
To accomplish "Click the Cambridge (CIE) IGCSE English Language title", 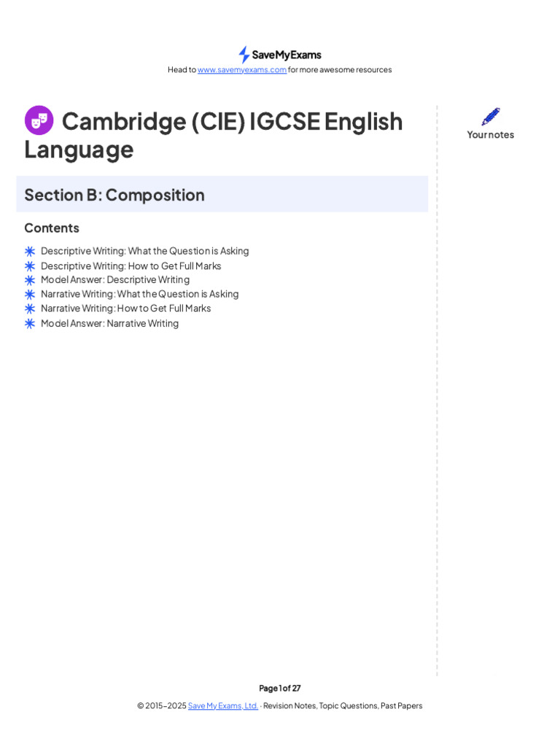I will coord(214,135).
